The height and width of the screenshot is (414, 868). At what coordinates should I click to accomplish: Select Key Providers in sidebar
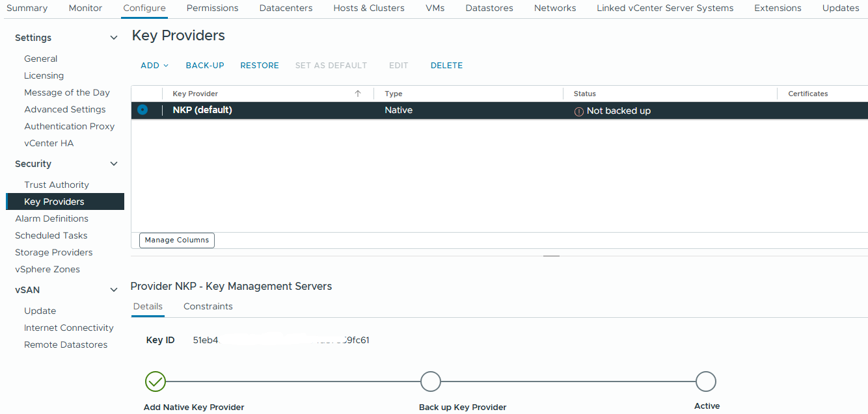coord(65,201)
